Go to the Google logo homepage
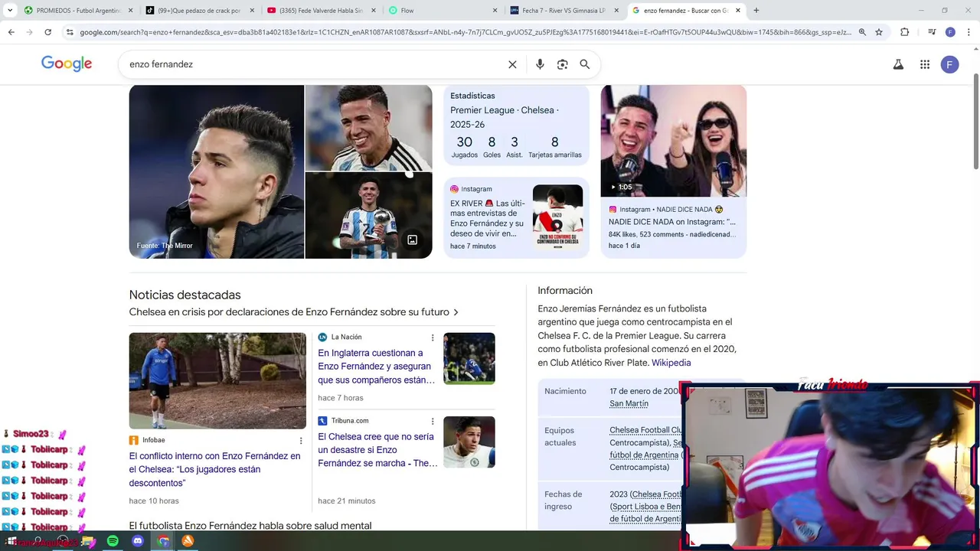This screenshot has height=551, width=980. click(67, 64)
